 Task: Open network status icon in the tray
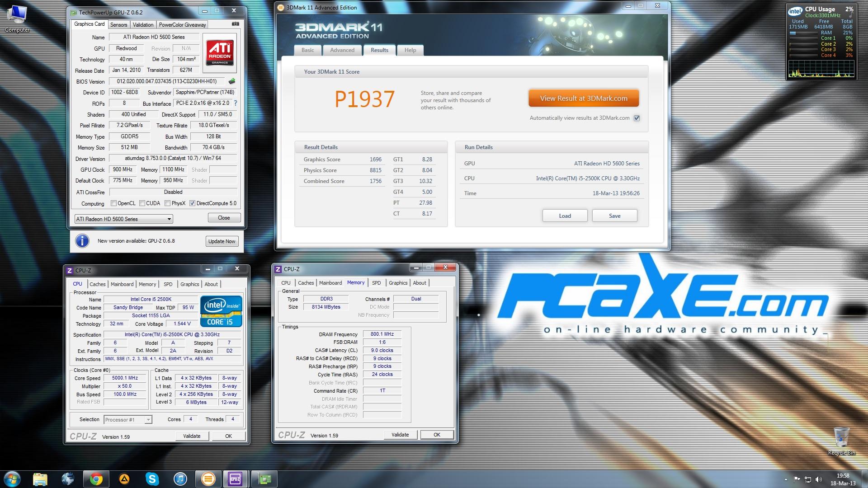click(x=807, y=479)
